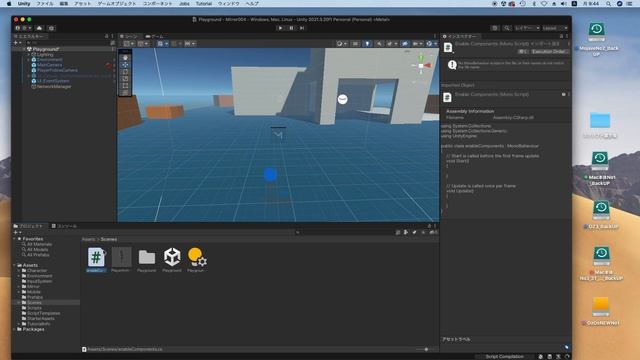Open the Unity cloud services icon

(39, 28)
